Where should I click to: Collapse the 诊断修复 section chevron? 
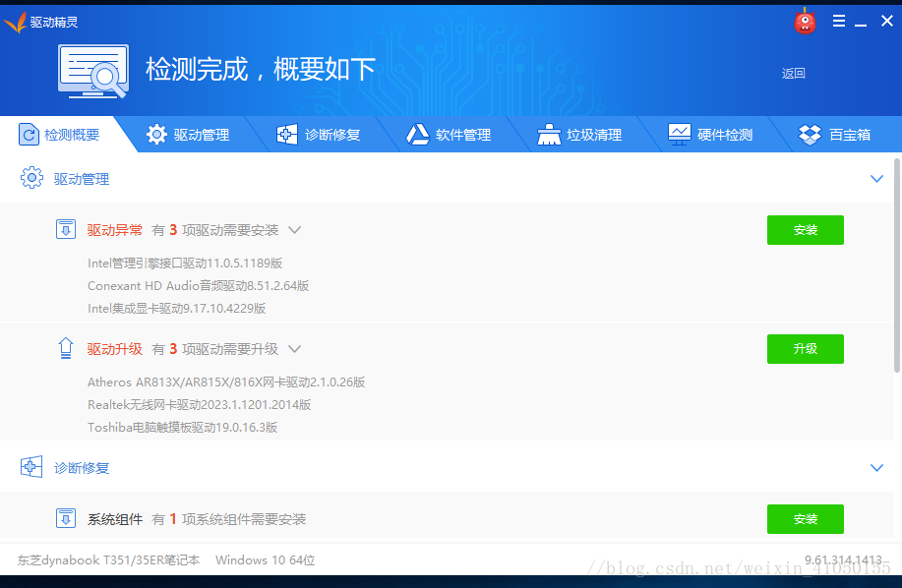coord(876,468)
